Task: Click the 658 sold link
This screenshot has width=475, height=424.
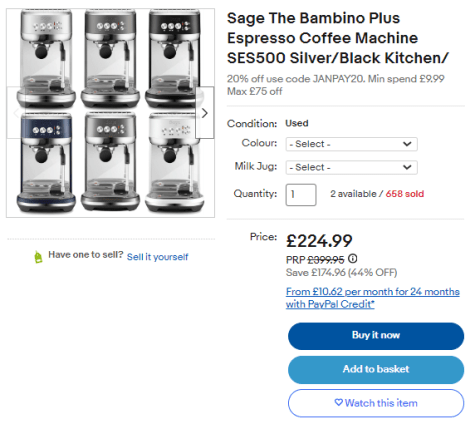Action: point(405,194)
